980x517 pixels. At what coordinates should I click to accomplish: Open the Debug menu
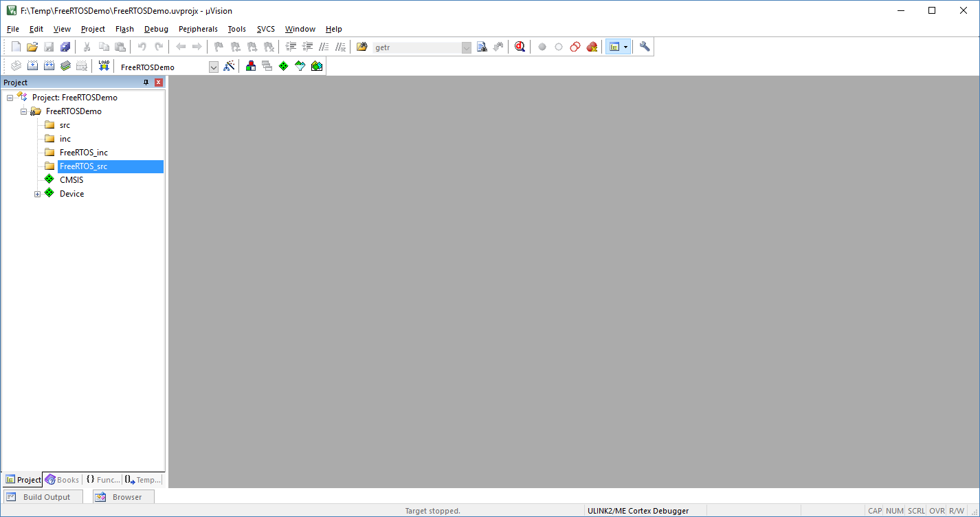click(x=156, y=29)
